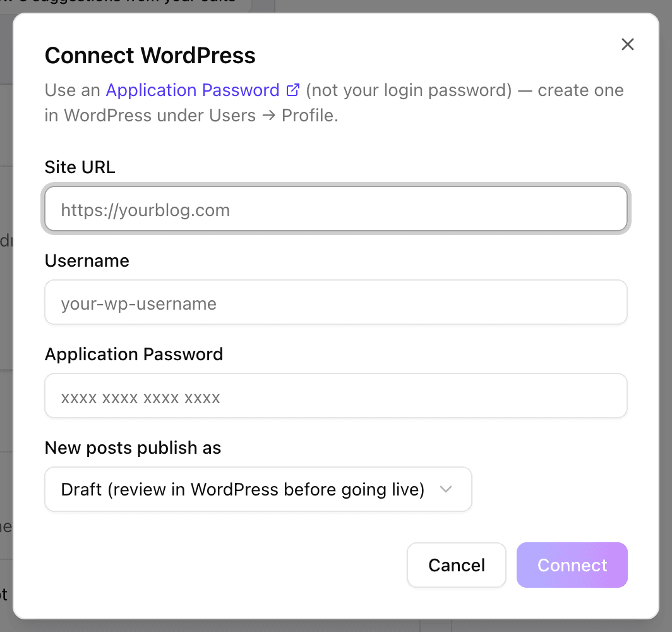Click the external link icon beside Application Password
The width and height of the screenshot is (672, 632).
(x=292, y=90)
